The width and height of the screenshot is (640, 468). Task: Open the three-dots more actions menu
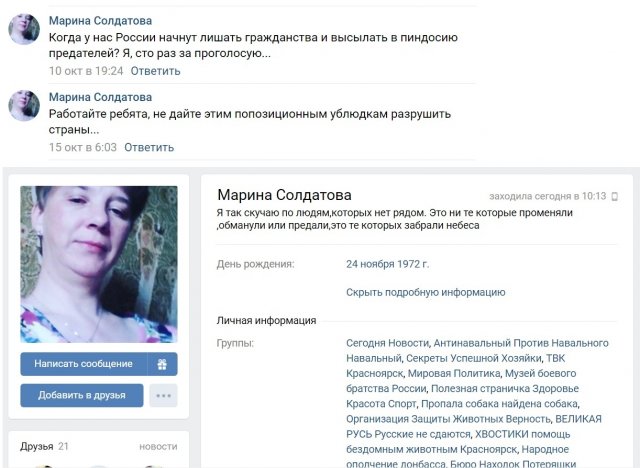[163, 395]
